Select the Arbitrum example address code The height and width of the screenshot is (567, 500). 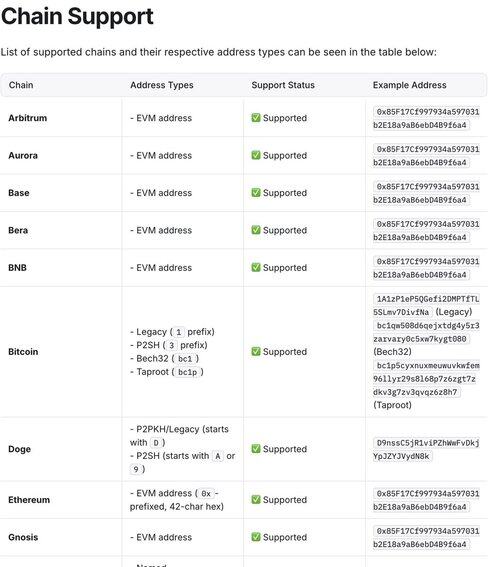coord(426,118)
